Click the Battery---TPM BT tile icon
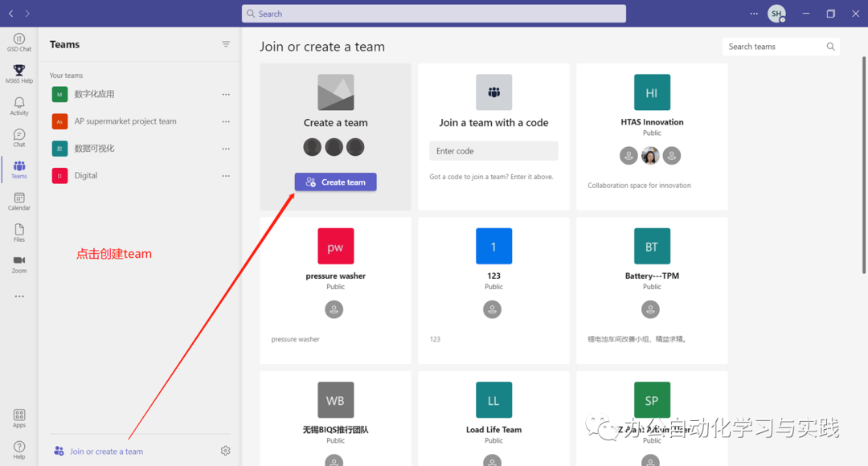The image size is (868, 466). 652,247
